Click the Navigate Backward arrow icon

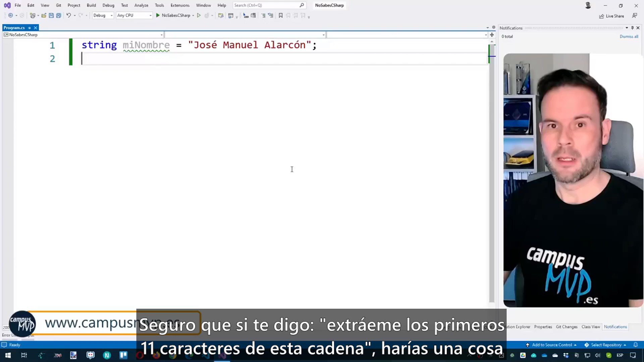click(10, 15)
